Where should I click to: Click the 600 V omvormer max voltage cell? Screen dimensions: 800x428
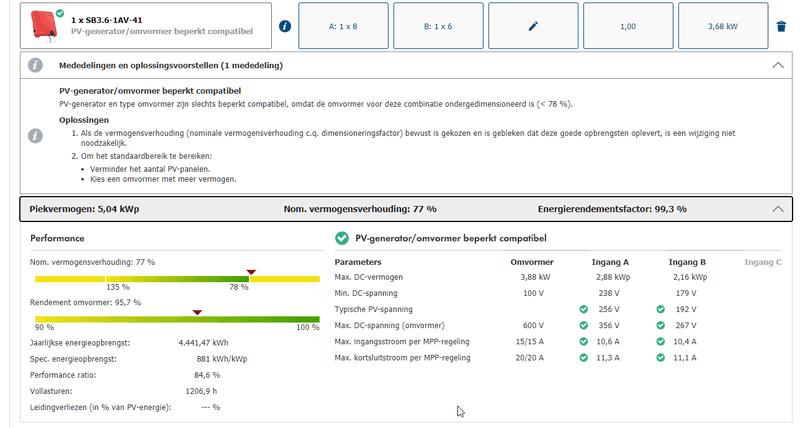[533, 325]
